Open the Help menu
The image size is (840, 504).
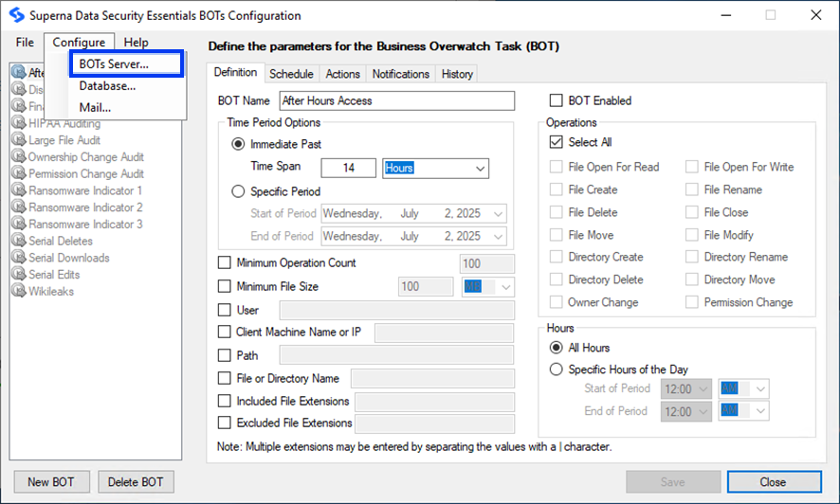[137, 43]
